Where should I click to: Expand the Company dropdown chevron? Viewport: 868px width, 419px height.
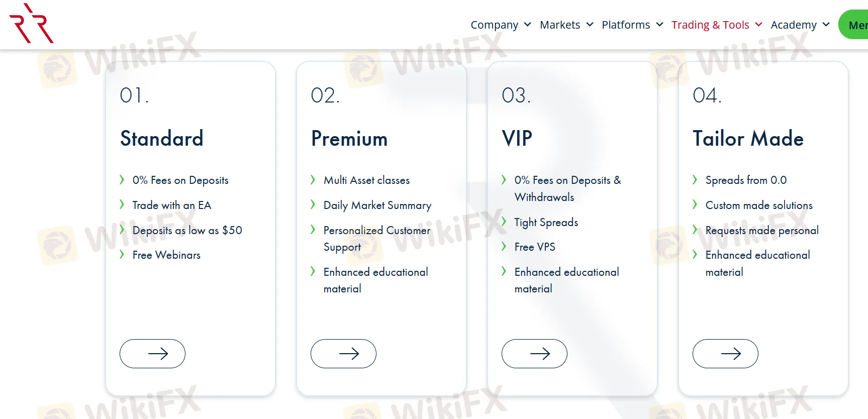(x=527, y=25)
